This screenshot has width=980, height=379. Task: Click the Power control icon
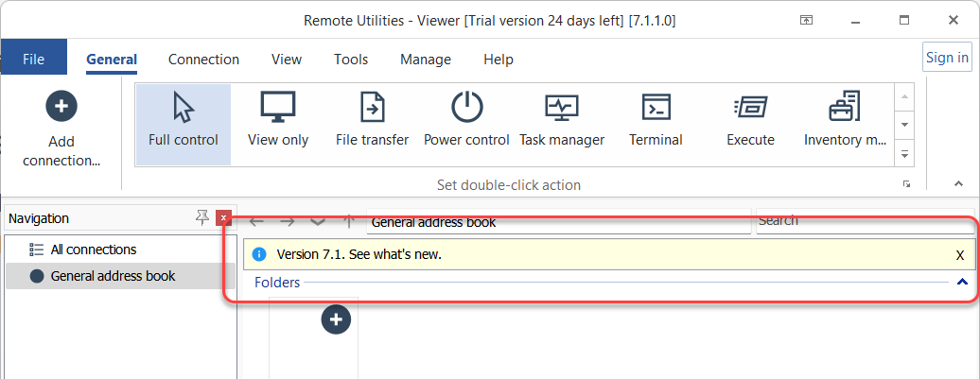point(467,108)
